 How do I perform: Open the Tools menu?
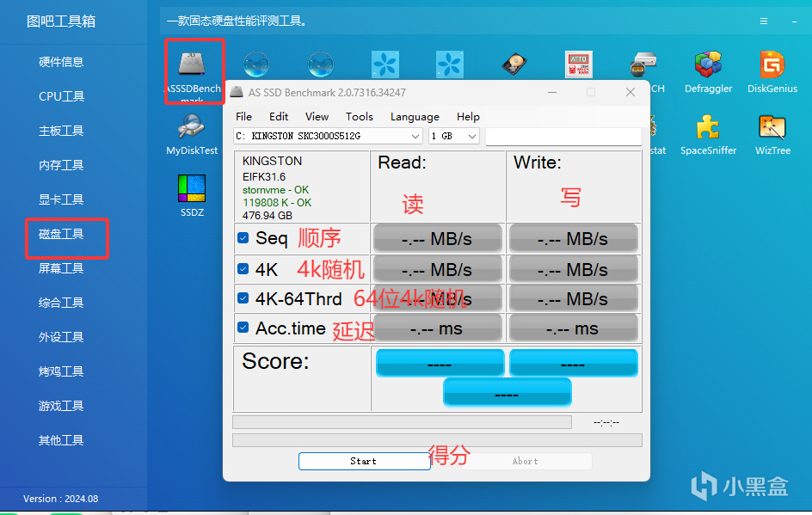click(x=360, y=116)
